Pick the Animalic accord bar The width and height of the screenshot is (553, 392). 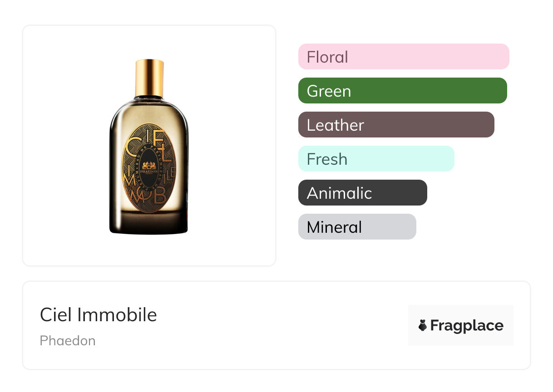click(362, 193)
